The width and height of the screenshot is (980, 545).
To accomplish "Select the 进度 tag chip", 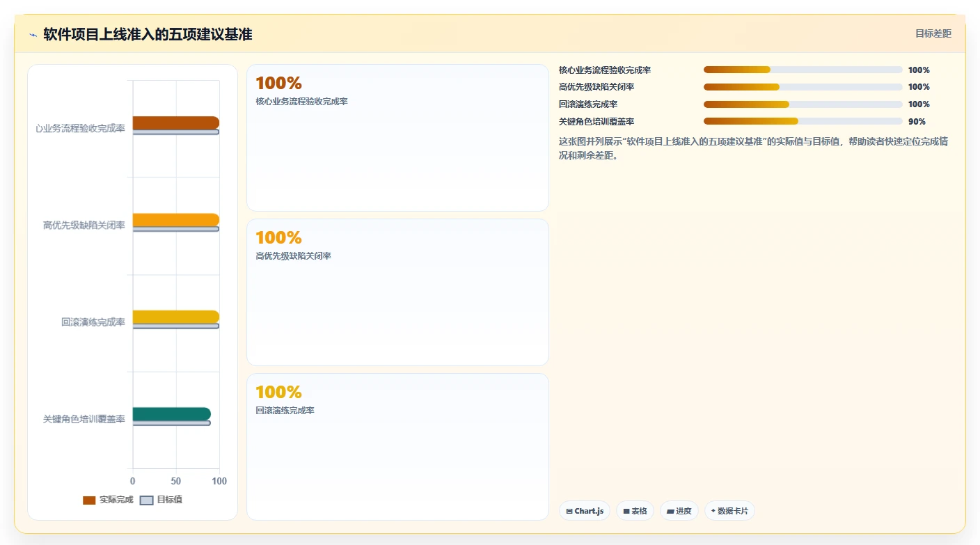I will 679,511.
